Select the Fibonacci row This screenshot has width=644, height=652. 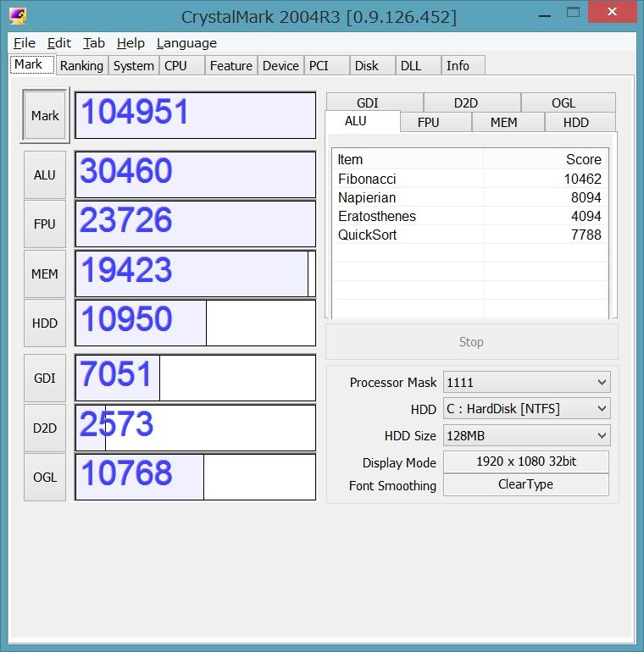coord(469,179)
